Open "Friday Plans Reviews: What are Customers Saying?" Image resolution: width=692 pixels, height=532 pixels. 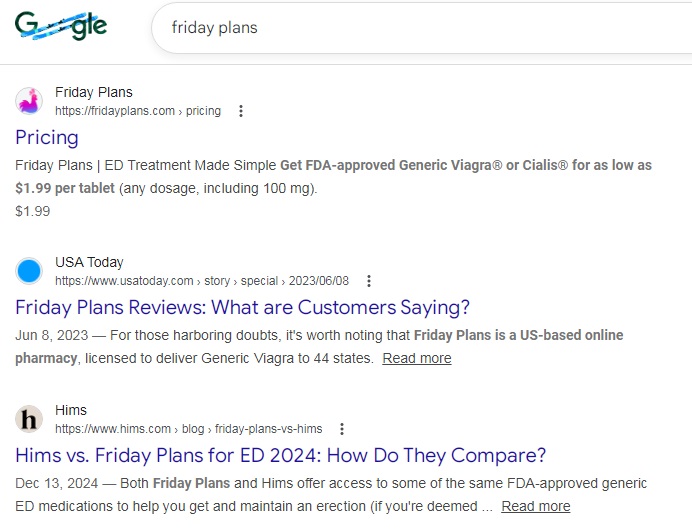[x=242, y=307]
